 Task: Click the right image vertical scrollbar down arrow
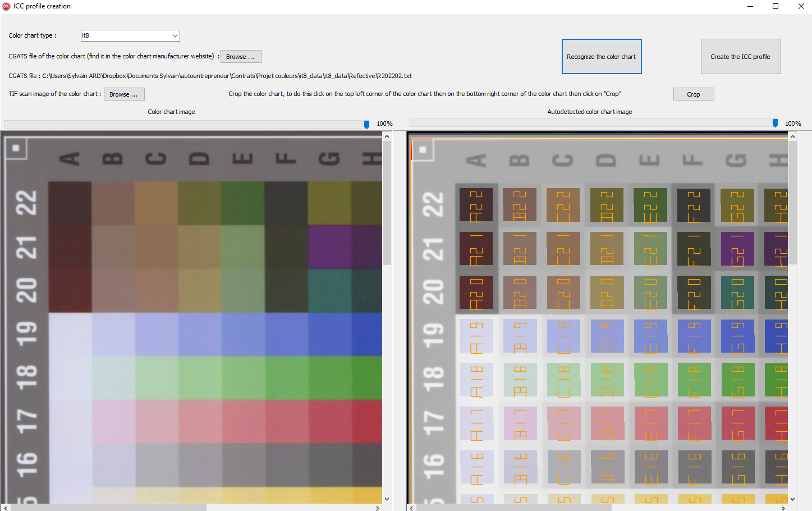(x=792, y=499)
